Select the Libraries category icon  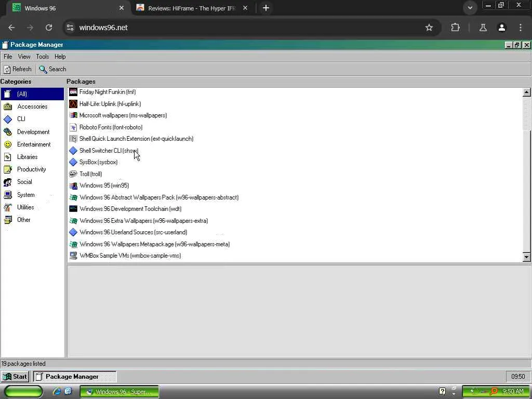[8, 157]
